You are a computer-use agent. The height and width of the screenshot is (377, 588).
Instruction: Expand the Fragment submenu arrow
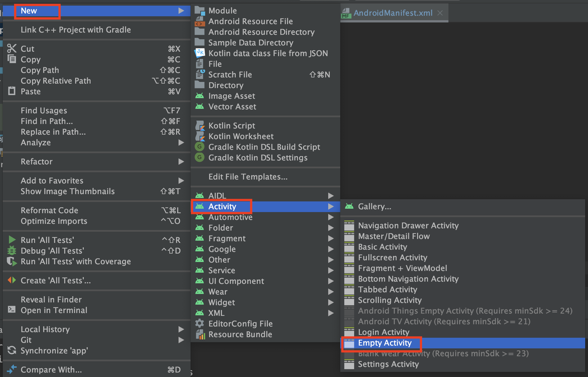331,238
